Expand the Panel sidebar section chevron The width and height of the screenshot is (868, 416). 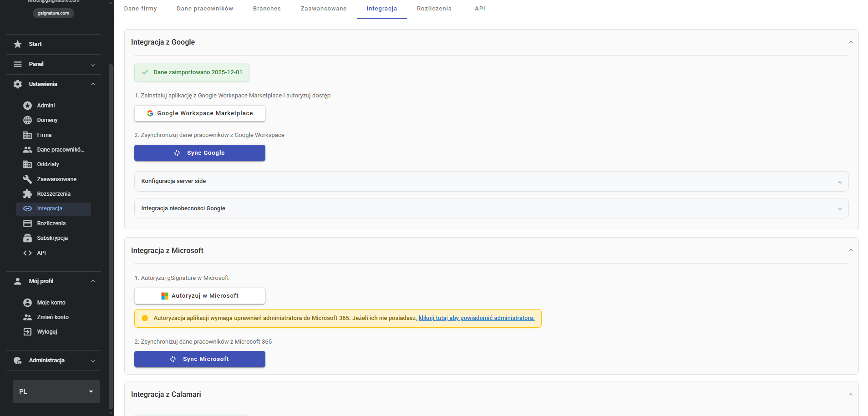pos(93,65)
